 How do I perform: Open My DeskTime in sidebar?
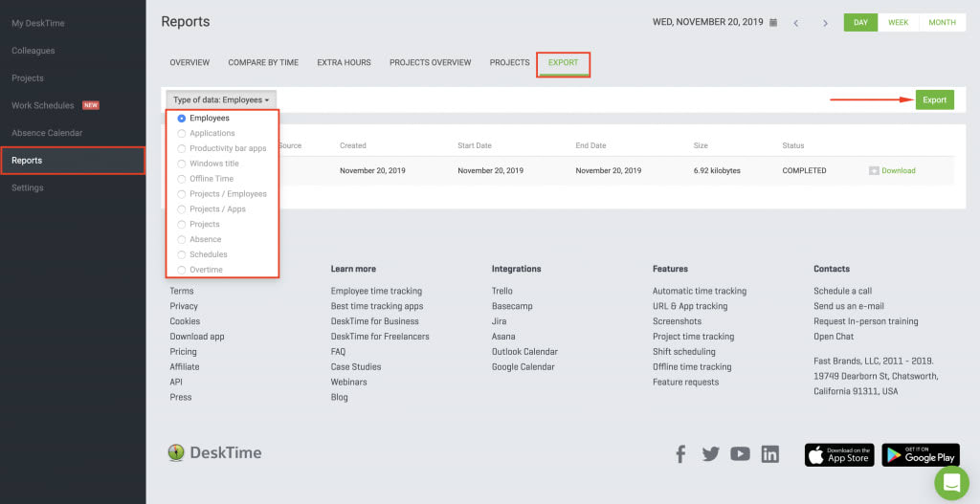[x=38, y=23]
